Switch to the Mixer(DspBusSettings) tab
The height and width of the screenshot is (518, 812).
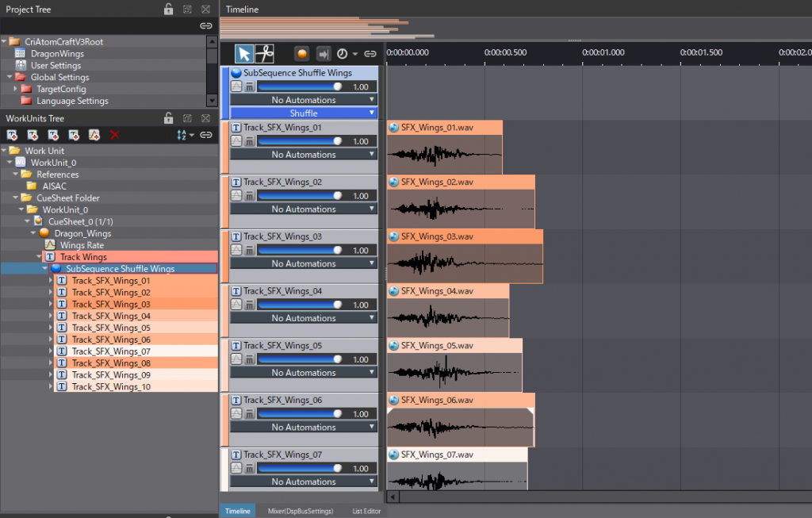coord(301,511)
